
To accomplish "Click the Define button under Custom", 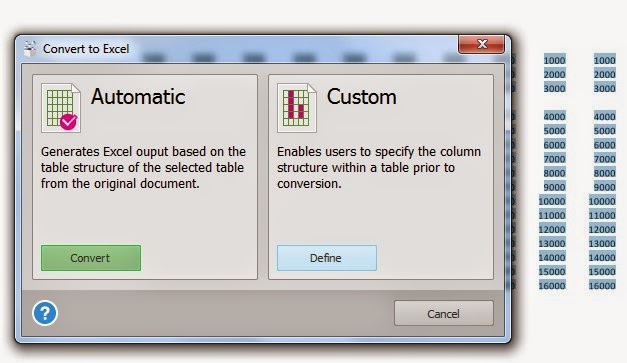I will point(327,258).
